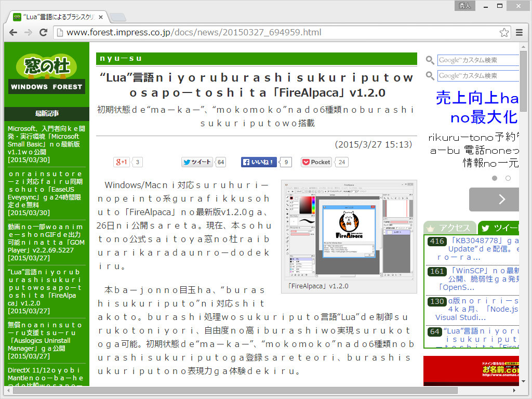Toggle the bookmark star in the address bar
This screenshot has width=532, height=399.
(x=503, y=32)
